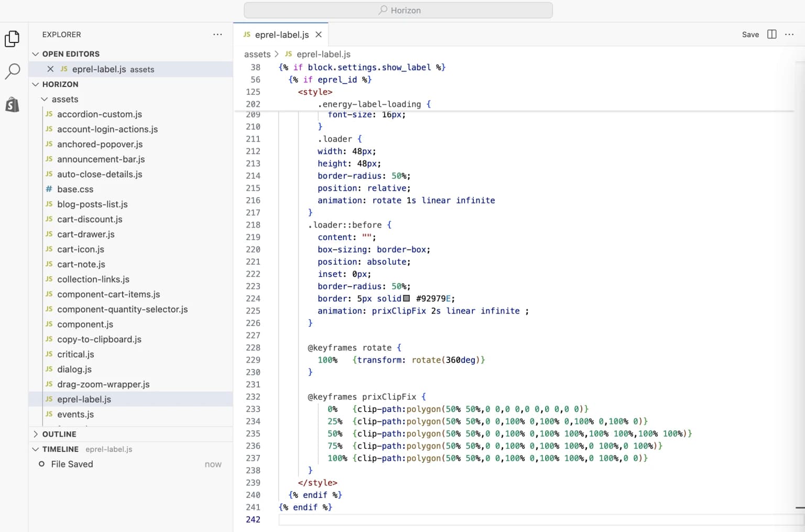Image resolution: width=805 pixels, height=532 pixels.
Task: Close eprel-label.js from Open Editors
Action: (50, 69)
